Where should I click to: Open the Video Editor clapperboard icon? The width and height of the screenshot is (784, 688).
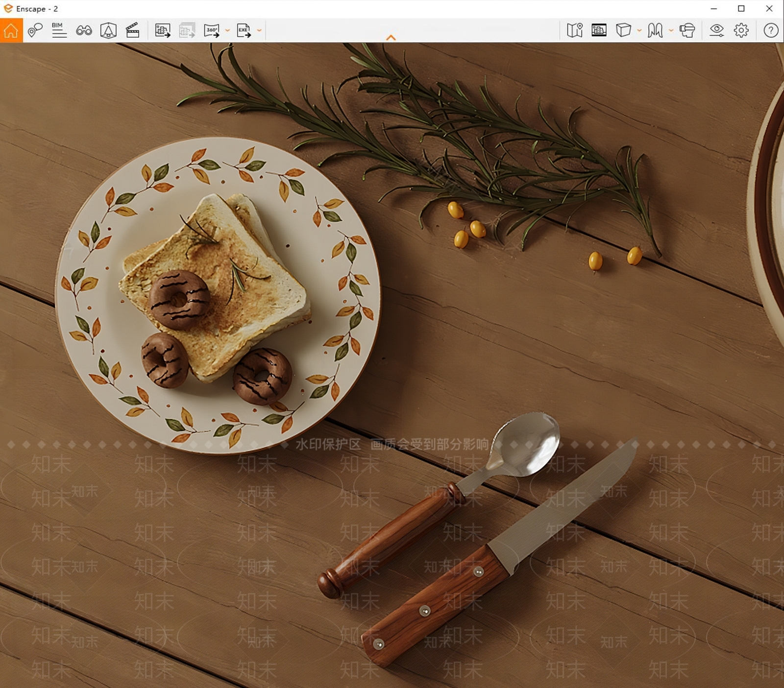[x=132, y=30]
